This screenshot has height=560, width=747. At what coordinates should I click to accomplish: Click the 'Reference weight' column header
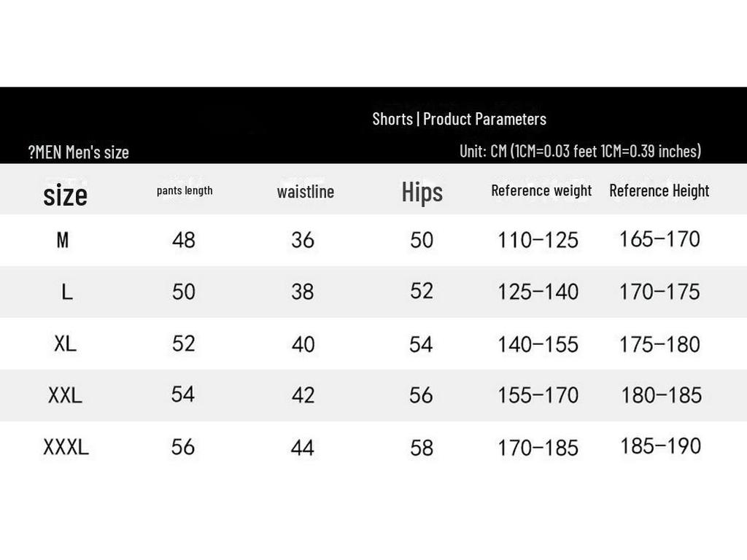pos(541,190)
